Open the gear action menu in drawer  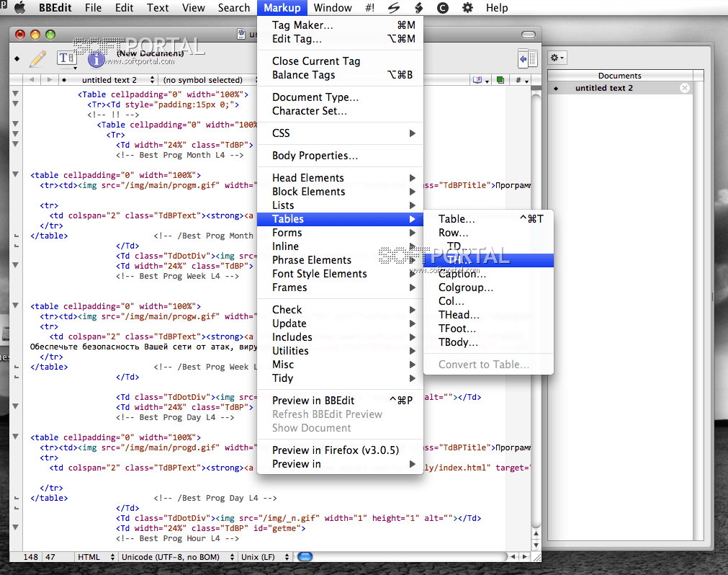(x=557, y=58)
